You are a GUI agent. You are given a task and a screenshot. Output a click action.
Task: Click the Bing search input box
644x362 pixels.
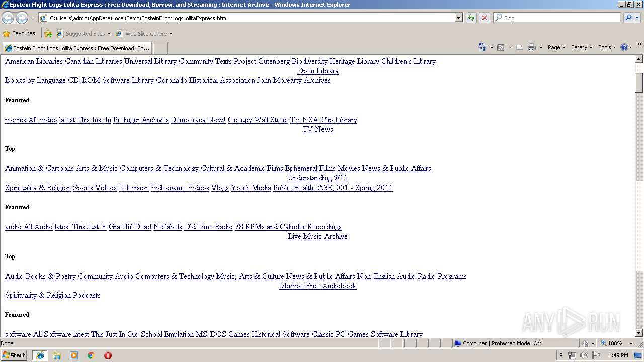click(557, 18)
